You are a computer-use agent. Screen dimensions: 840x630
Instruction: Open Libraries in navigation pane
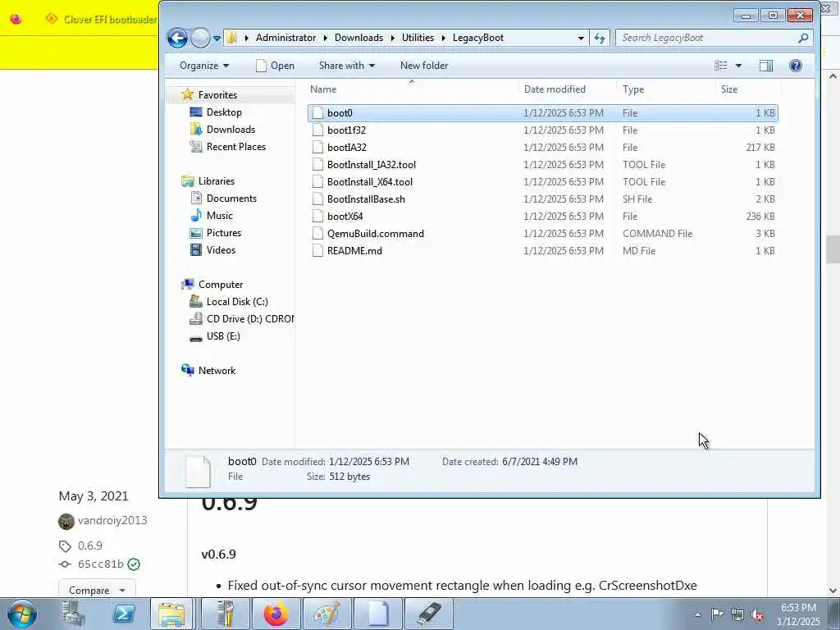click(216, 181)
